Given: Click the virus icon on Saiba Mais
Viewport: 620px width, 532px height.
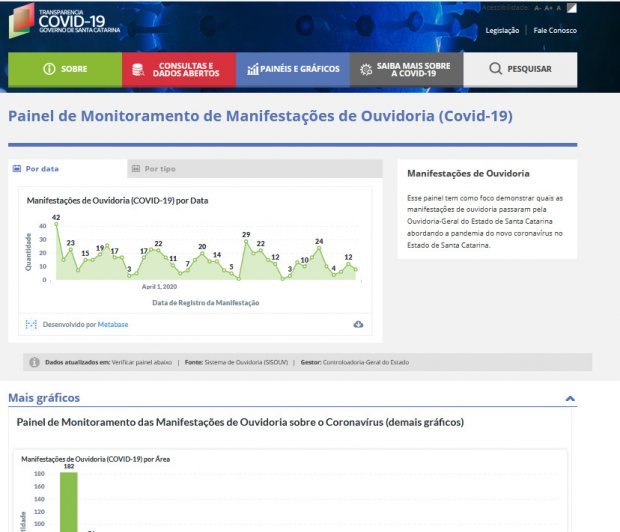Looking at the screenshot, I should click(x=366, y=69).
